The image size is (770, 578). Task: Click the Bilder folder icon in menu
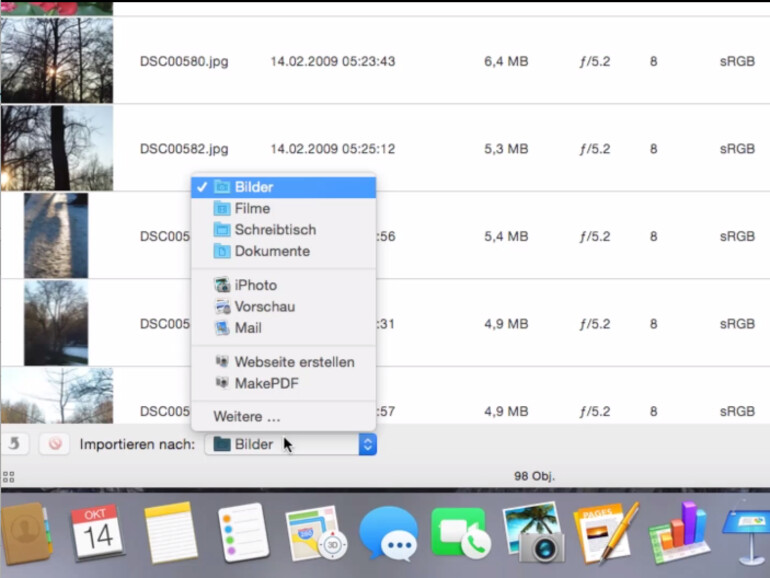tap(222, 187)
